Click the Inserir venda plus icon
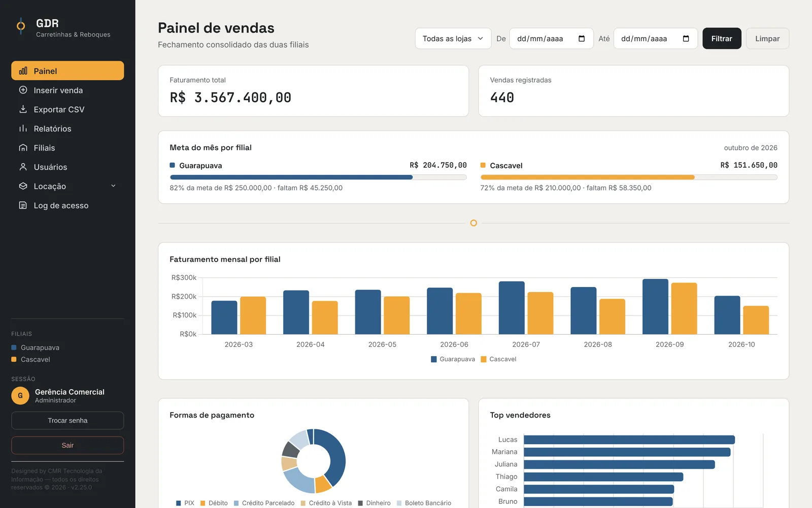Screen dimensions: 812x508 tap(23, 90)
